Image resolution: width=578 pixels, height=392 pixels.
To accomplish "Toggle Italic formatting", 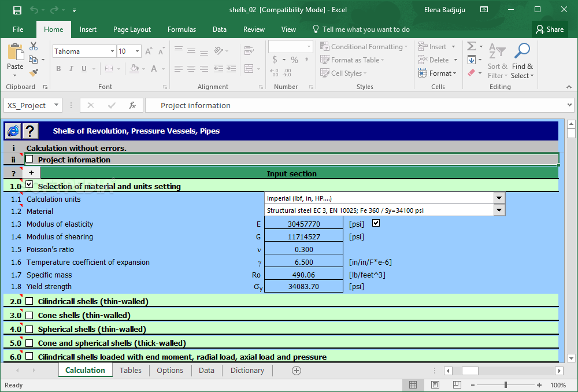I will (71, 69).
